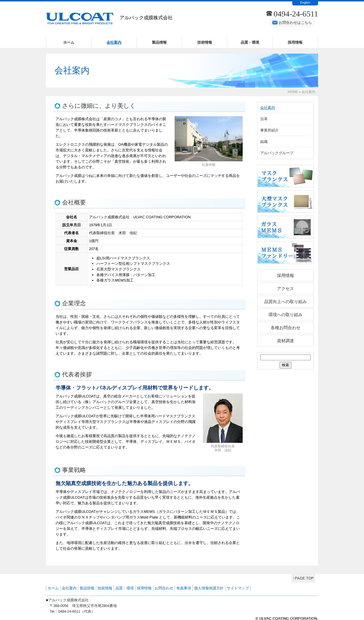Open footer お問合わせ link
364x620 pixels.
pos(164,588)
